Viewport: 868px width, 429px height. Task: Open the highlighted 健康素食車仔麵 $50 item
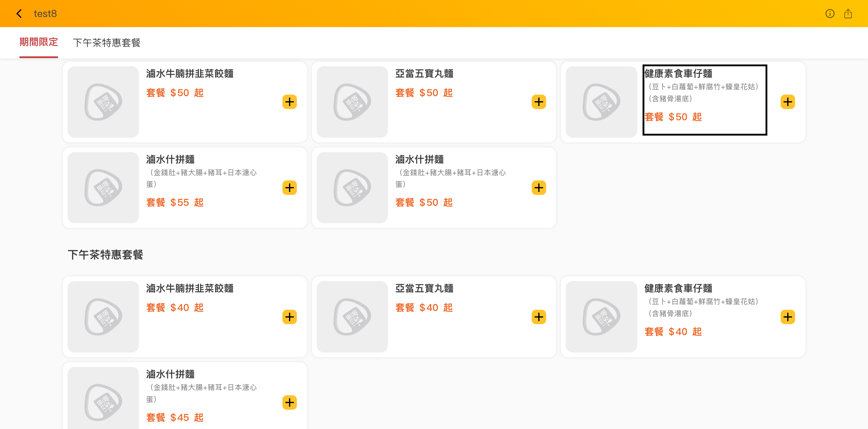tap(705, 100)
